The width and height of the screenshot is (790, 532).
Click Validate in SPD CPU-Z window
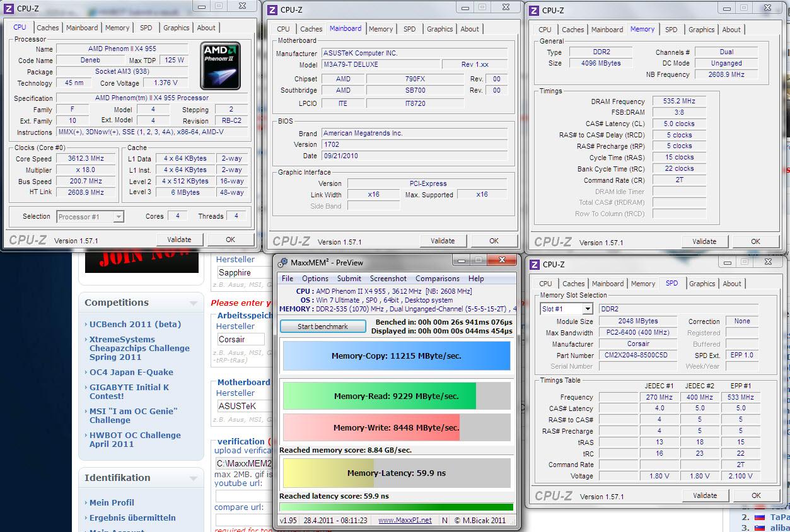[x=705, y=495]
